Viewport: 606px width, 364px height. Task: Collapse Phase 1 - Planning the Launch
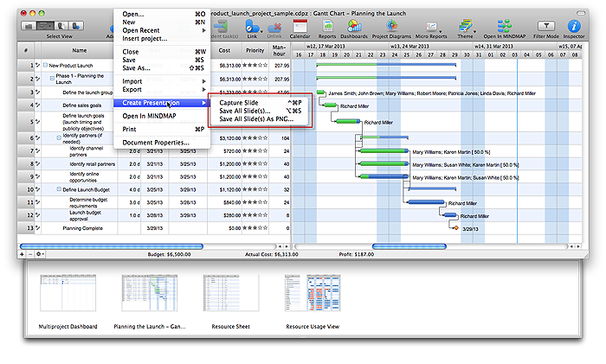click(52, 79)
